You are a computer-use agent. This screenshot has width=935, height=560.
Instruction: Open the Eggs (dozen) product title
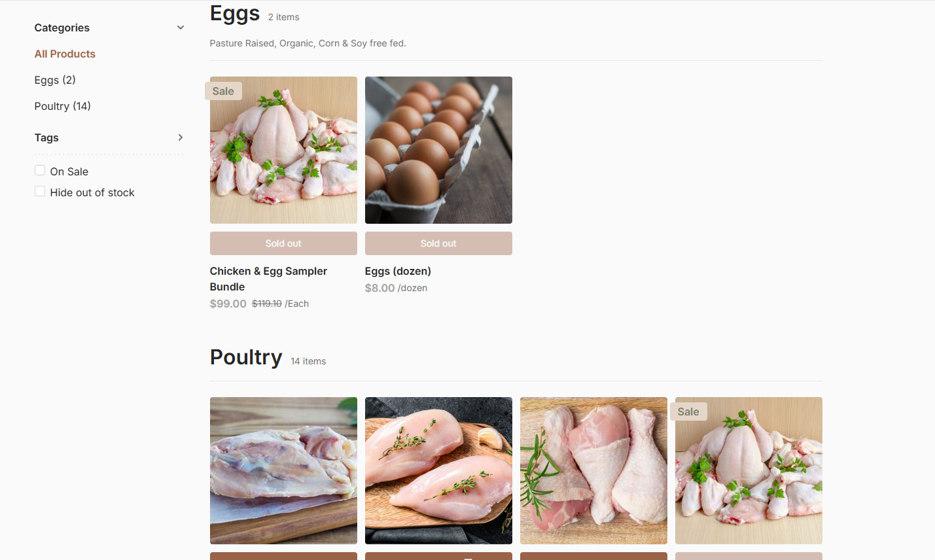pyautogui.click(x=398, y=271)
